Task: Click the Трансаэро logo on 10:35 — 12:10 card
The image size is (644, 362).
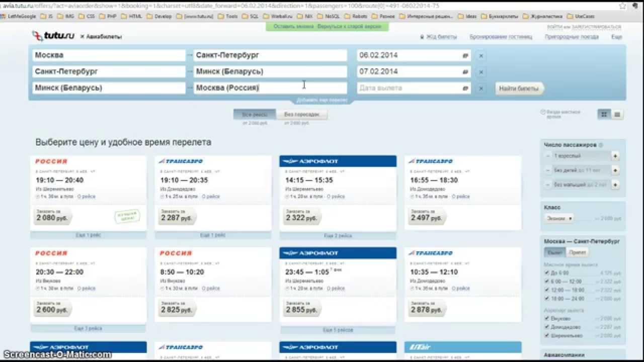Action: click(x=431, y=253)
